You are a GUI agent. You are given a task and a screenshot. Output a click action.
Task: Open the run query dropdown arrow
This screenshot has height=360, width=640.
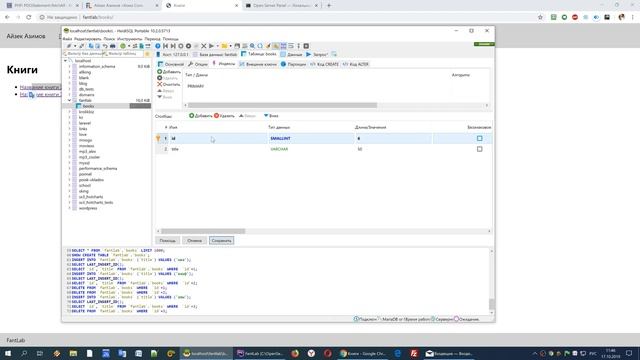[x=217, y=46]
